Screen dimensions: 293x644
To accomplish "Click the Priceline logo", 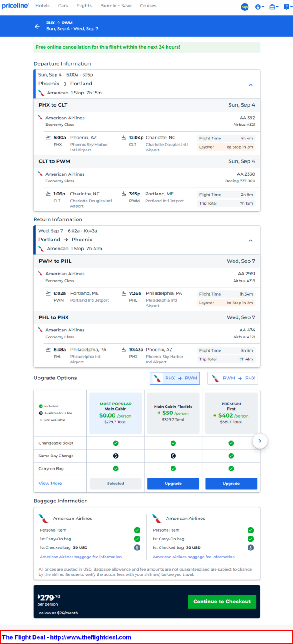I will (x=16, y=6).
